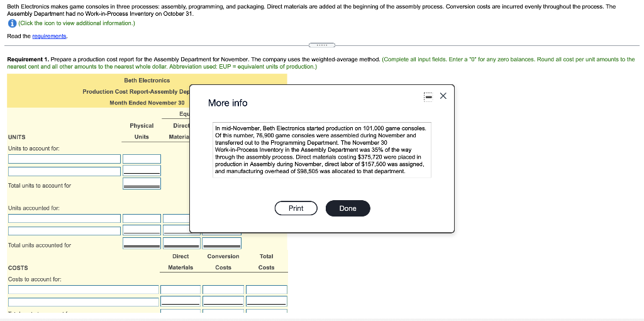Minimize the More info dialog
The height and width of the screenshot is (321, 644).
(x=428, y=96)
